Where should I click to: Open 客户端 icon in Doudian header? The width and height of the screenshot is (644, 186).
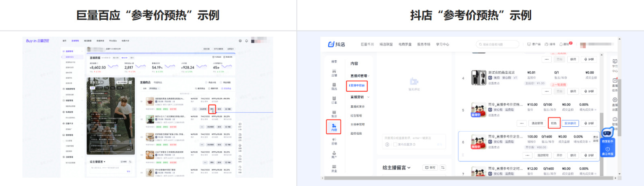(x=529, y=44)
